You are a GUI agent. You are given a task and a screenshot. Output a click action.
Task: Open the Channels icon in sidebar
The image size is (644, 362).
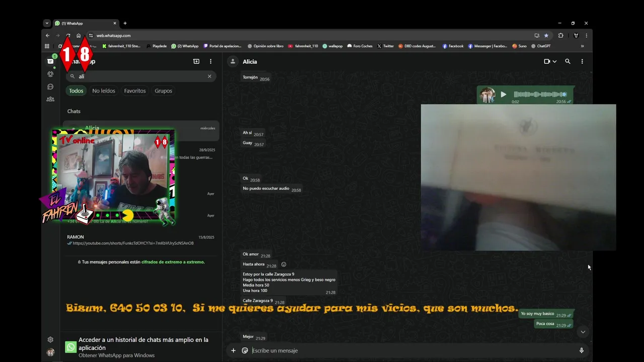click(50, 86)
